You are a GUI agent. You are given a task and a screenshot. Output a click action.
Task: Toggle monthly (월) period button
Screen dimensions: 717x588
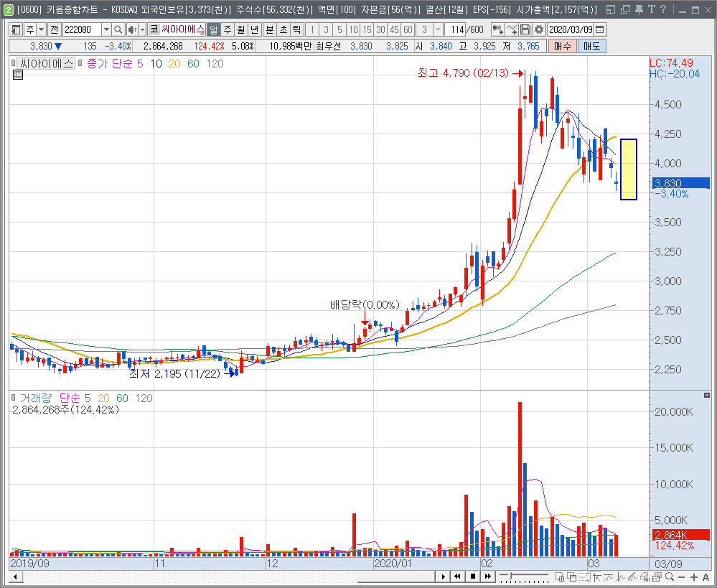pos(241,29)
